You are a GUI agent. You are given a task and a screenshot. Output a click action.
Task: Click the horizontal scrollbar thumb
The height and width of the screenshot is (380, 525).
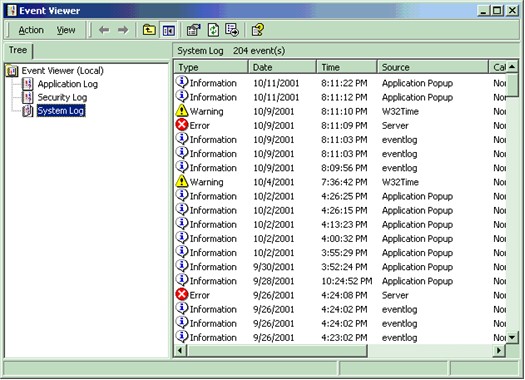[x=277, y=351]
